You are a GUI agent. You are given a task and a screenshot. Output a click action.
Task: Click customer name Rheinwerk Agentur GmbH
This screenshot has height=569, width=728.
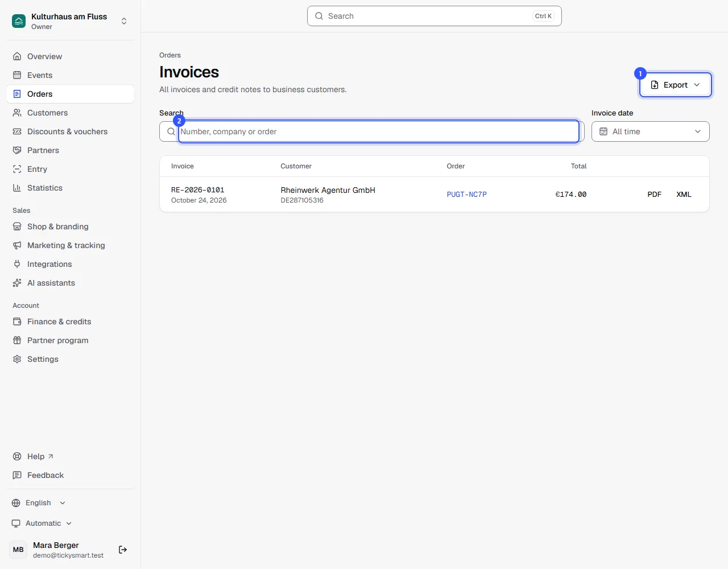pos(328,190)
